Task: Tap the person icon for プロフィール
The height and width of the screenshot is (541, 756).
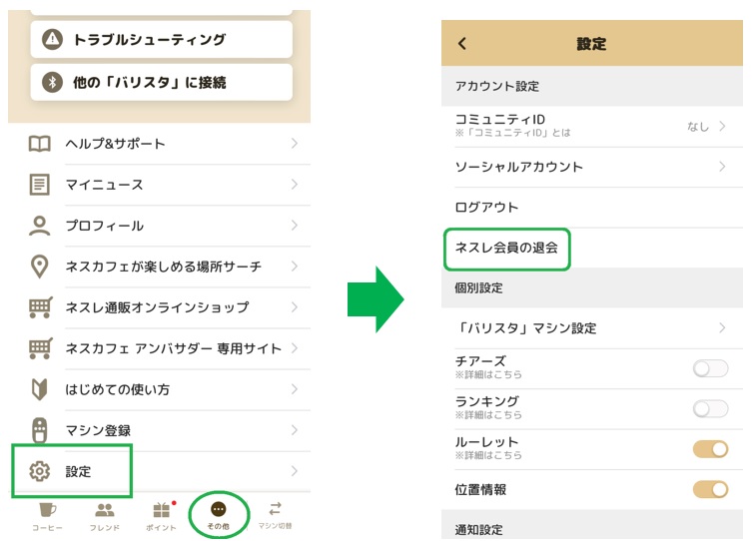Action: [x=40, y=226]
